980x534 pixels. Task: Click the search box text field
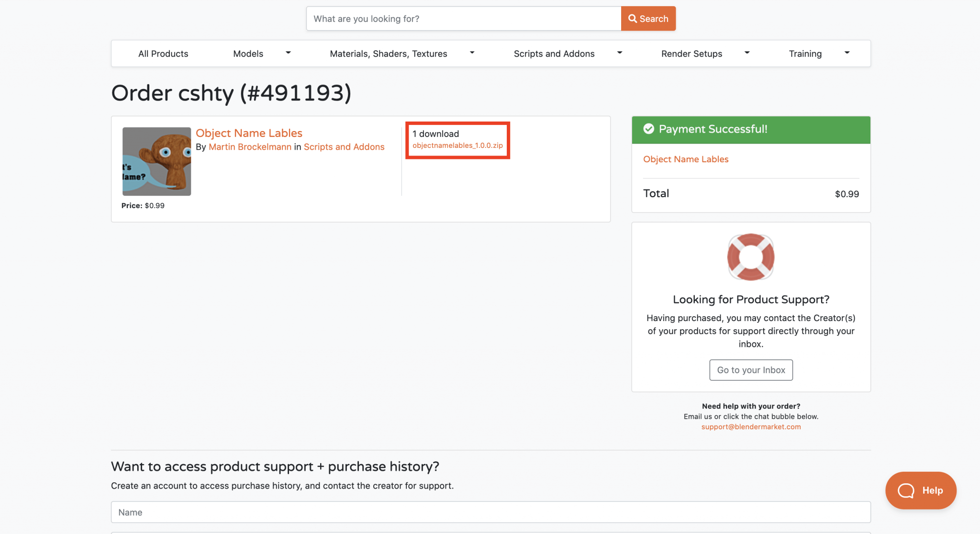(x=463, y=19)
